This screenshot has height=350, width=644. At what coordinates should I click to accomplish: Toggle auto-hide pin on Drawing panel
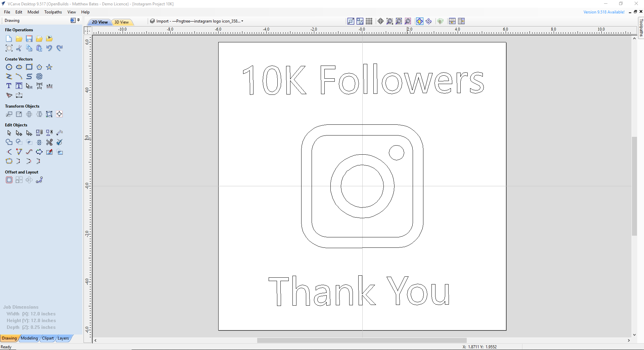pos(79,20)
